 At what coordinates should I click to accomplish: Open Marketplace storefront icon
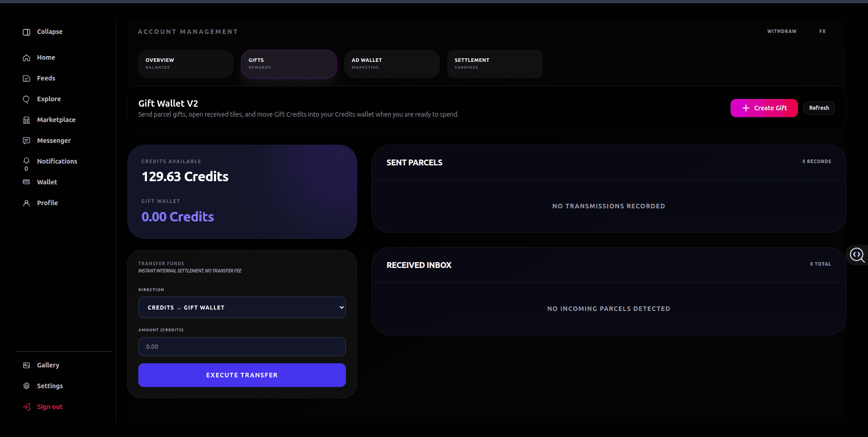[x=26, y=120]
